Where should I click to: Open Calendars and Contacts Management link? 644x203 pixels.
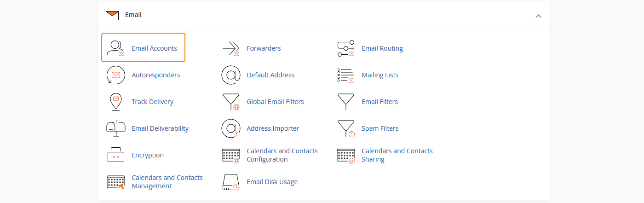(x=167, y=182)
